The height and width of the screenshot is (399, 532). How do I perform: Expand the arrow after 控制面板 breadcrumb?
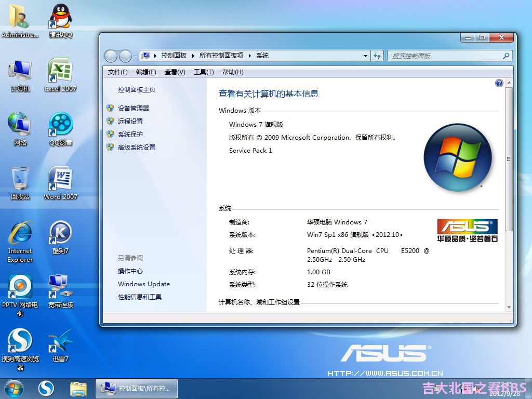[193, 56]
